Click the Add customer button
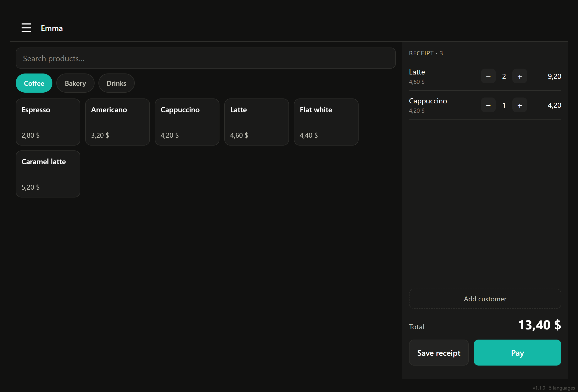 [485, 299]
